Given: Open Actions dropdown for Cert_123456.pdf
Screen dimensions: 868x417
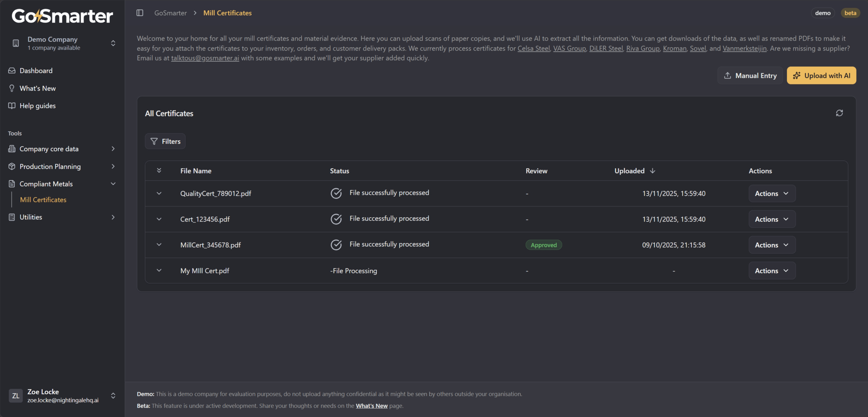Looking at the screenshot, I should click(x=772, y=219).
